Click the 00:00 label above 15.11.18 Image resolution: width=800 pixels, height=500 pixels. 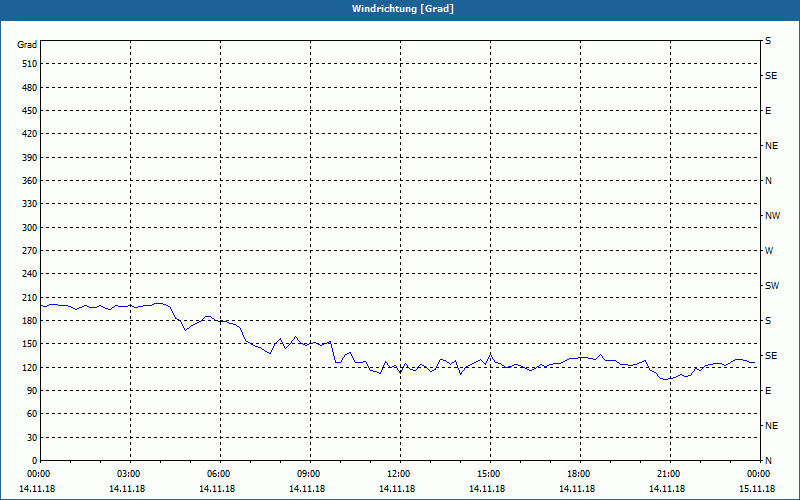(760, 474)
